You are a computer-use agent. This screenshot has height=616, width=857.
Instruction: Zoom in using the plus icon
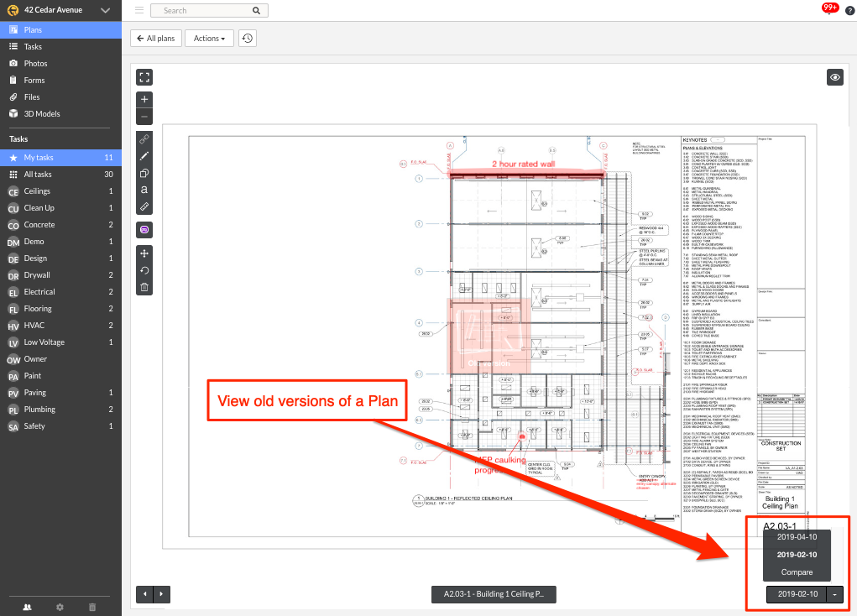(x=144, y=98)
